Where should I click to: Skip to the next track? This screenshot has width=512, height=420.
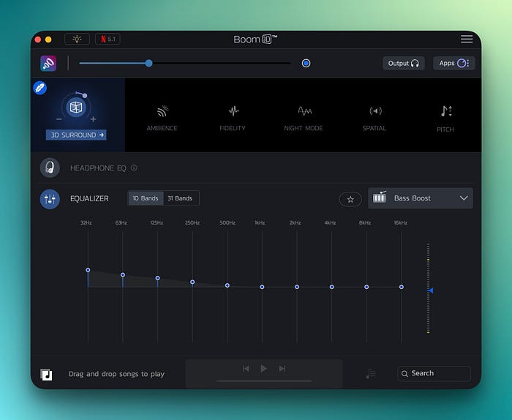(x=282, y=369)
